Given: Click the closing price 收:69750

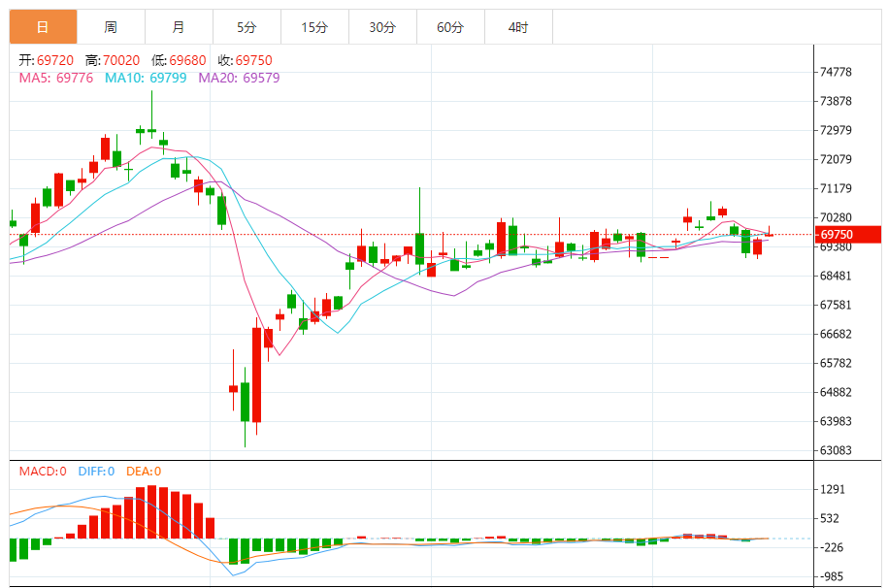Looking at the screenshot, I should pos(246,60).
